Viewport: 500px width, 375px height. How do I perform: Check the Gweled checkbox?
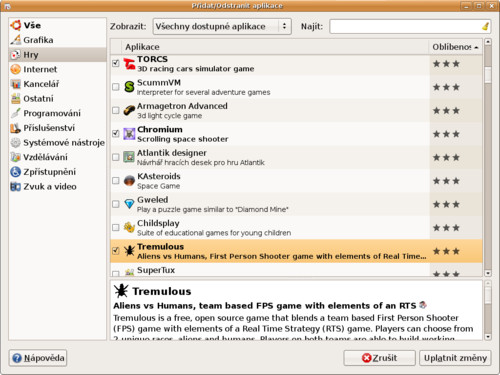pyautogui.click(x=116, y=204)
